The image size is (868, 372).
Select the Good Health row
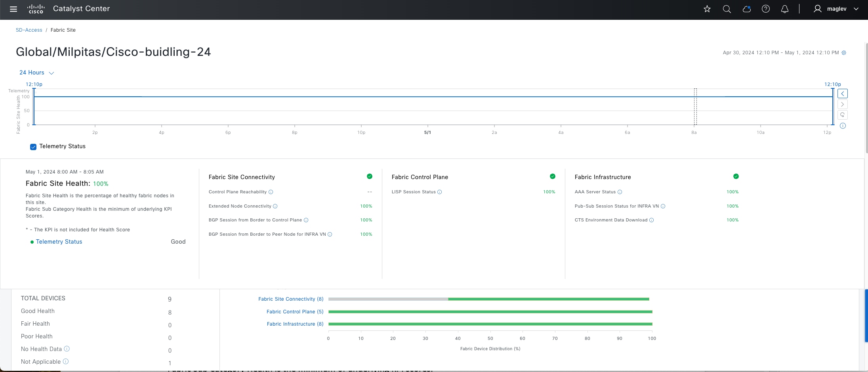pyautogui.click(x=96, y=311)
